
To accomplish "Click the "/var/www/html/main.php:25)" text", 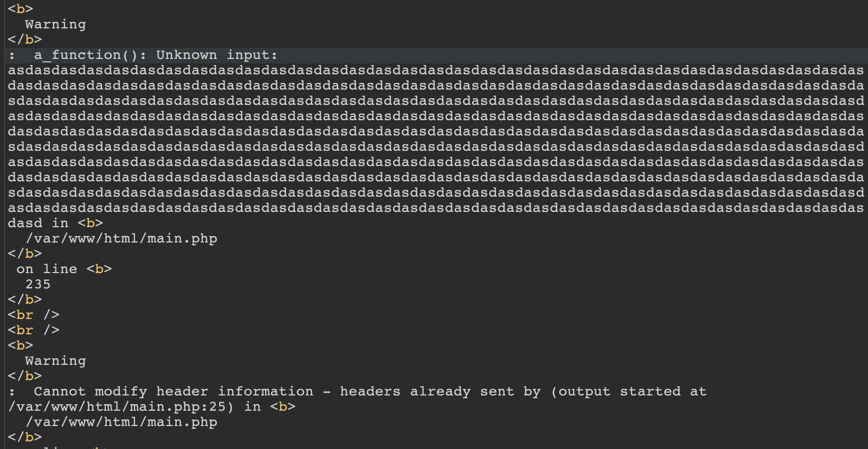I will [121, 407].
